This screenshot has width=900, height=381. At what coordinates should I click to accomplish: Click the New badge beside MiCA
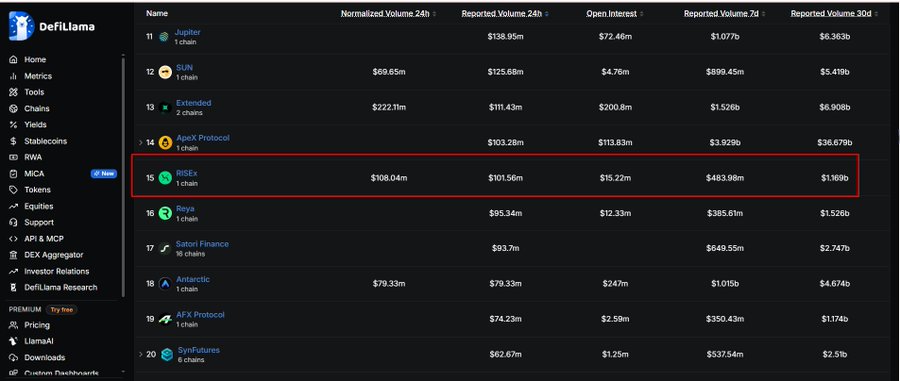pos(103,173)
